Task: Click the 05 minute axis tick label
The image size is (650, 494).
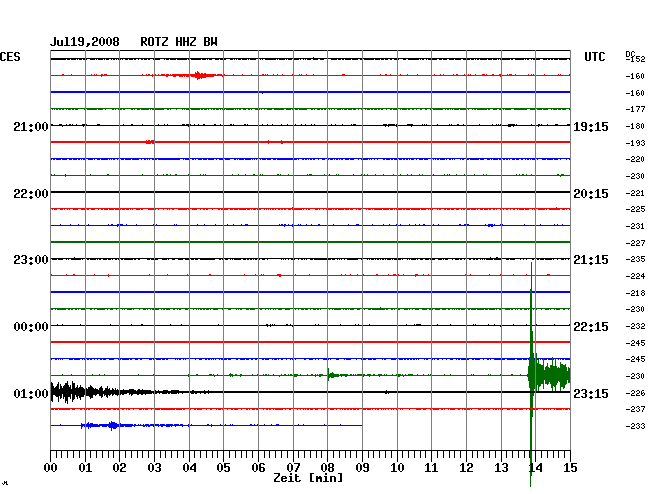Action: 223,468
